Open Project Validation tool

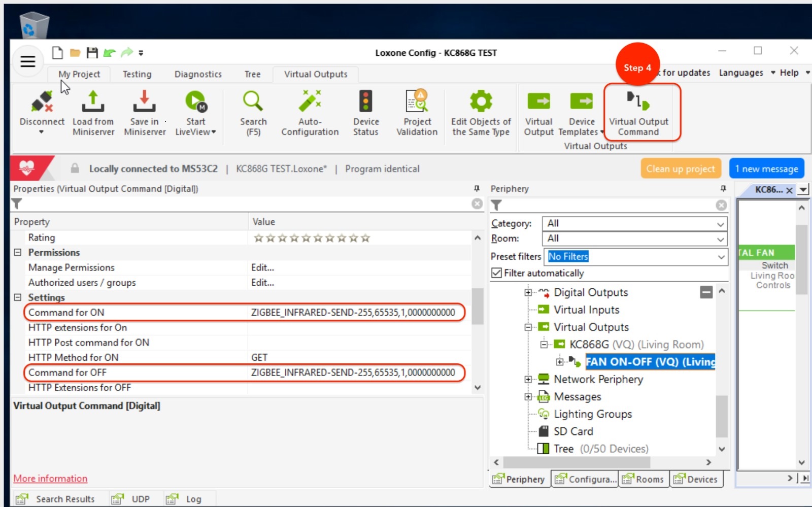[417, 102]
